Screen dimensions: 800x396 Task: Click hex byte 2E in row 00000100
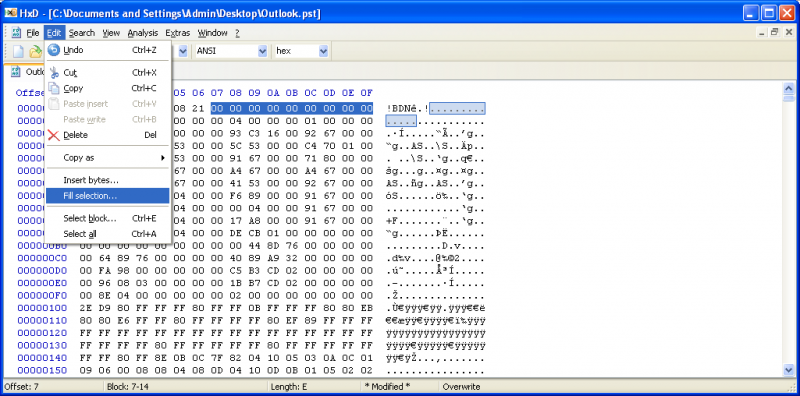point(86,308)
